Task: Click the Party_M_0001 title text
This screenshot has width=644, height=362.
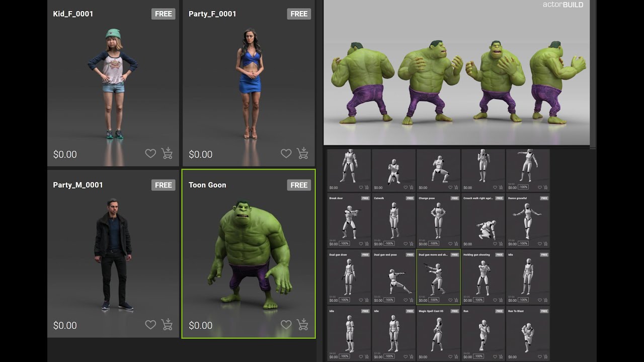Action: 78,185
